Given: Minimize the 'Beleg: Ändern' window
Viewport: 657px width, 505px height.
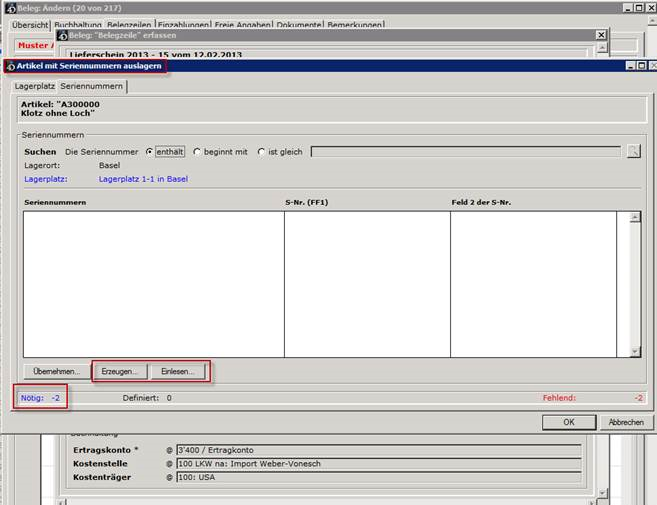Looking at the screenshot, I should pos(619,7).
